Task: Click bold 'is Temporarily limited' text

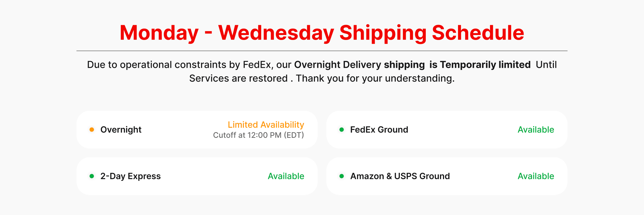Action: [x=480, y=65]
